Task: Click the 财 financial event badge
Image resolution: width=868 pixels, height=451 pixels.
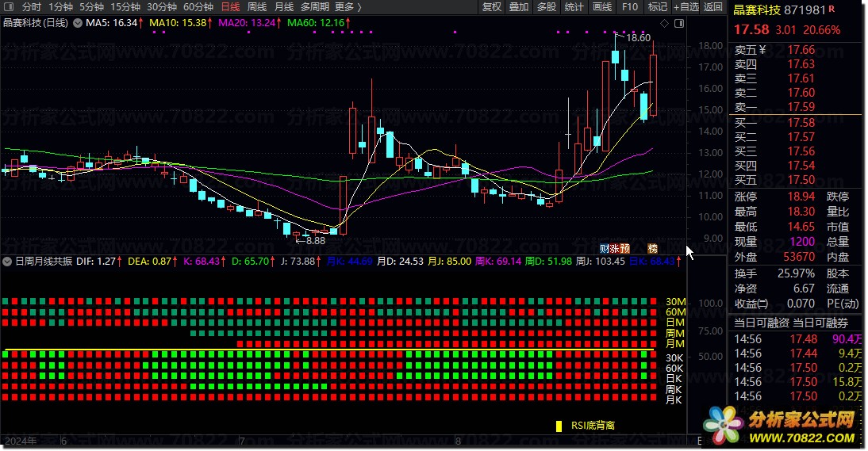Action: [605, 249]
